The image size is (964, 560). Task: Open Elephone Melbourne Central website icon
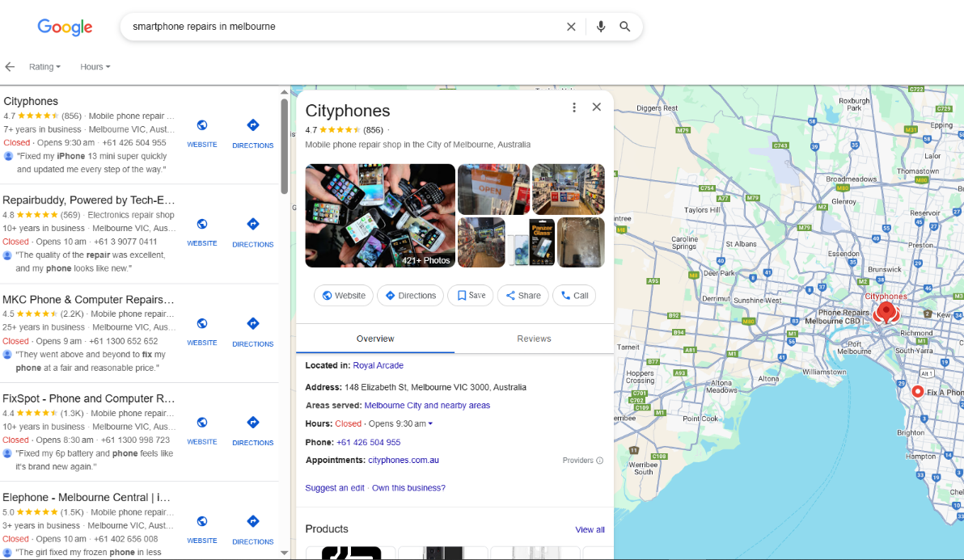click(x=201, y=521)
